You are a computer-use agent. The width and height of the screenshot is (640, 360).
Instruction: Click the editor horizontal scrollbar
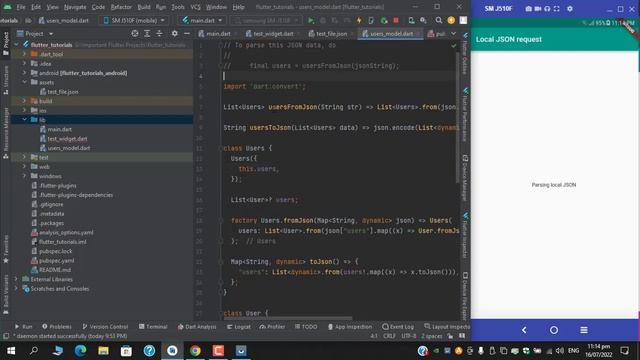point(288,318)
